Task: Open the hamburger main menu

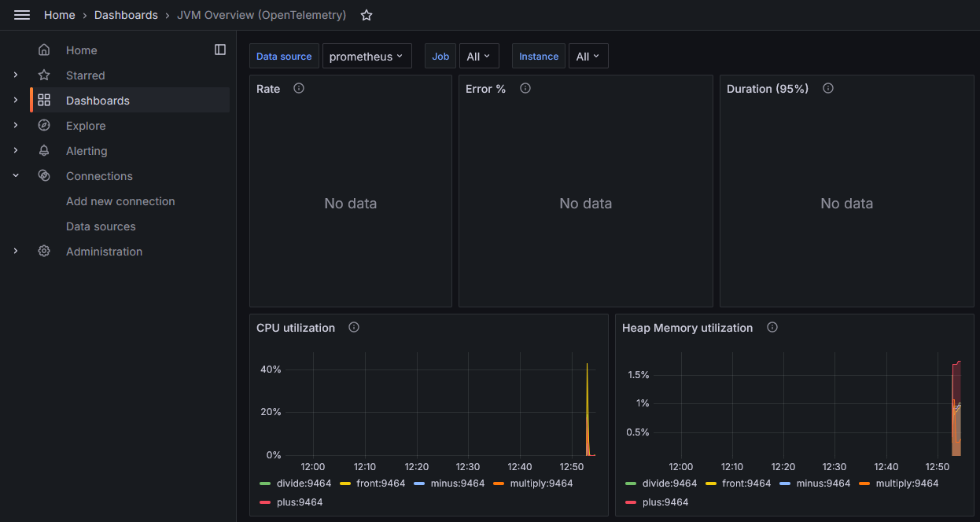Action: coord(22,15)
